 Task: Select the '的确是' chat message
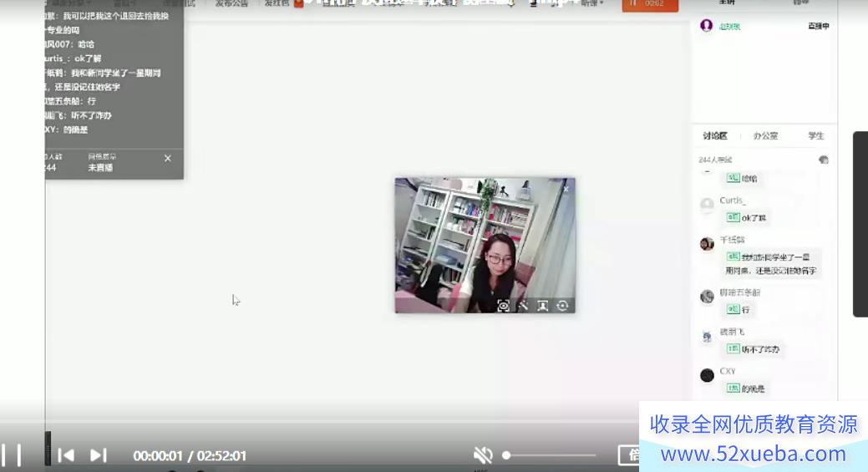click(x=746, y=388)
